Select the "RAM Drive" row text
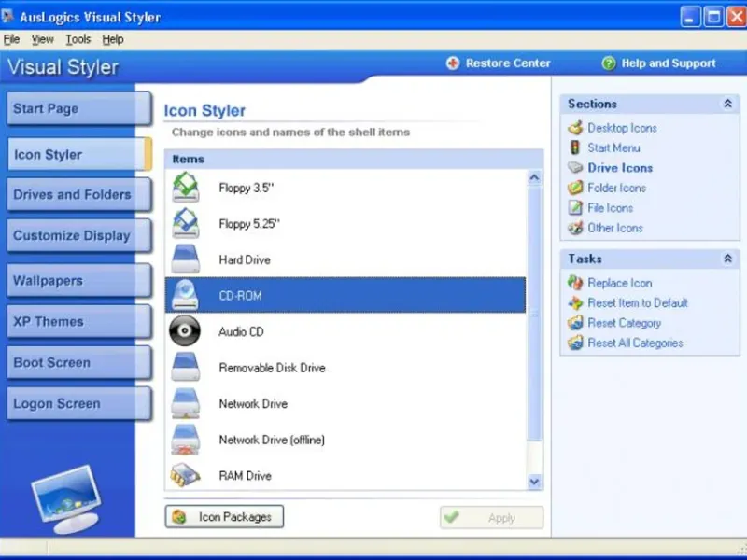747x560 pixels. click(x=245, y=476)
